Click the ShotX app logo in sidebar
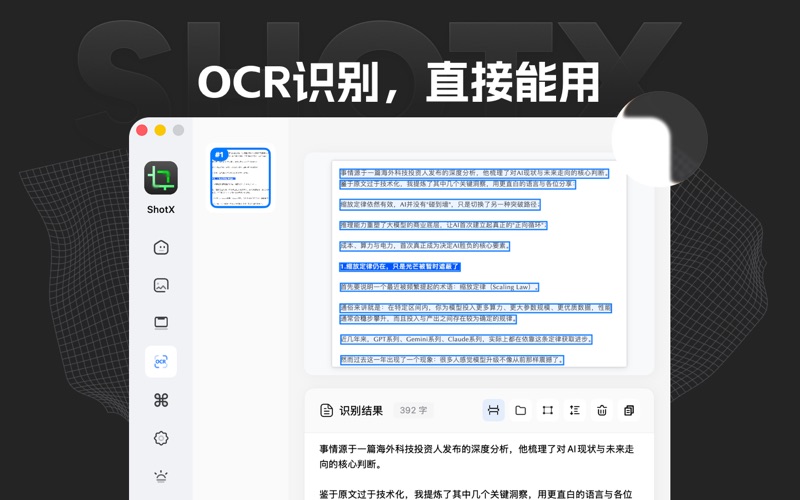 click(x=161, y=178)
